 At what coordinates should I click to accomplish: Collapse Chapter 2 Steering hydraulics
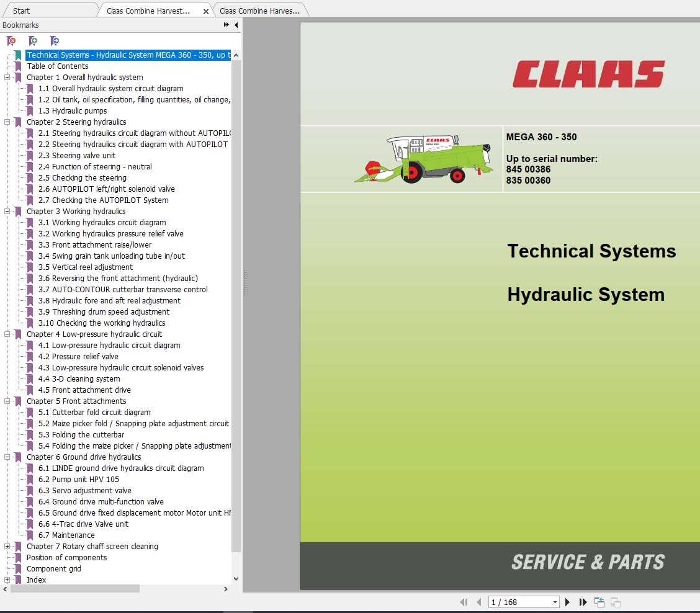[x=7, y=122]
